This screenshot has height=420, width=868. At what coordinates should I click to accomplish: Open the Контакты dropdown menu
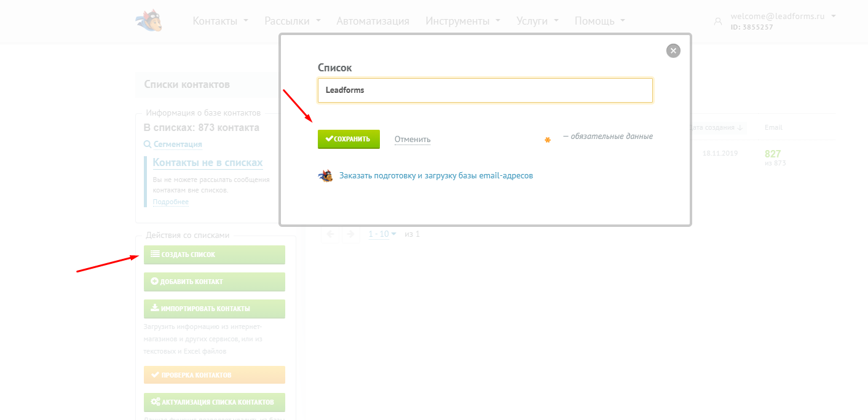click(221, 21)
